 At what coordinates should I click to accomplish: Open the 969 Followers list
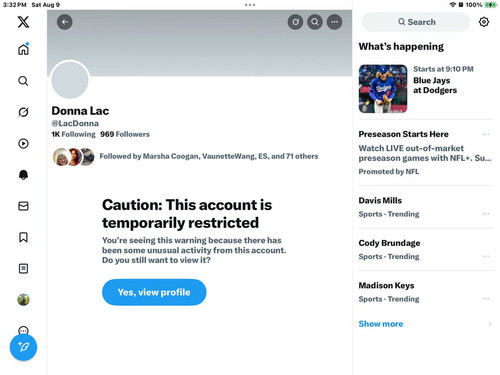[x=125, y=134]
